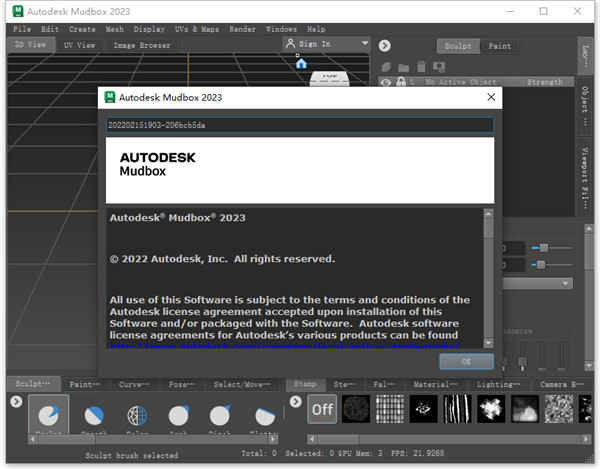Click the user profile icon beside Sign In

[x=290, y=44]
